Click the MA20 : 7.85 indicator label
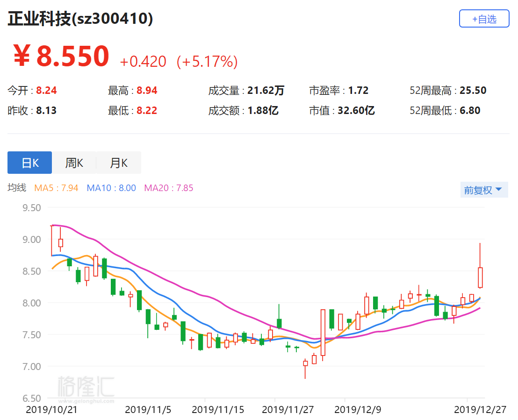Screen dimensions: 518x420 pyautogui.click(x=169, y=188)
